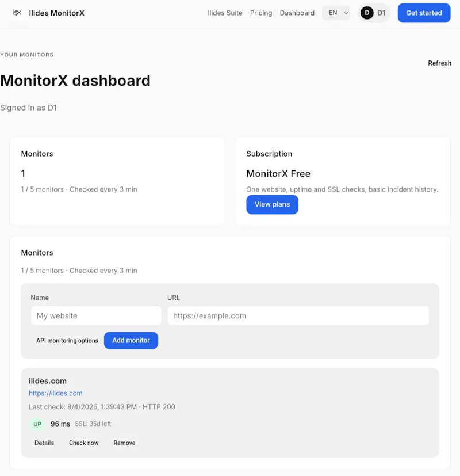Open the Dashboard nav item
The image size is (460, 476).
pos(297,13)
